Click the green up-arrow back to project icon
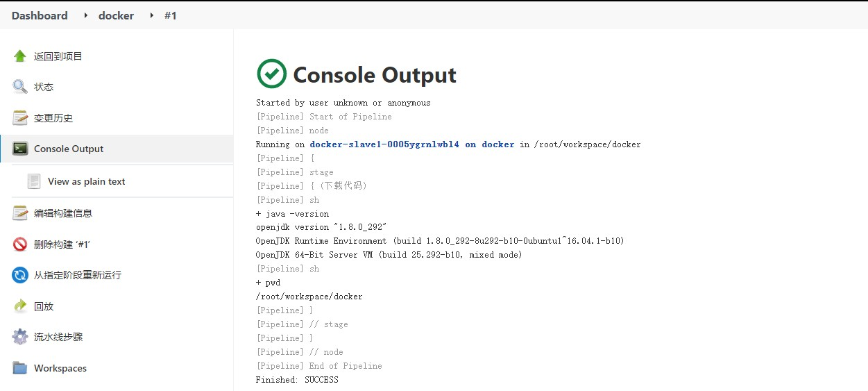The image size is (868, 391). point(20,56)
